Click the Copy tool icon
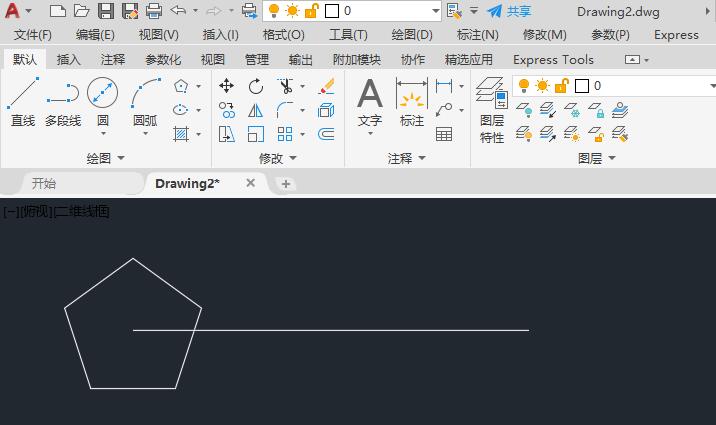Image resolution: width=716 pixels, height=425 pixels. pyautogui.click(x=226, y=110)
